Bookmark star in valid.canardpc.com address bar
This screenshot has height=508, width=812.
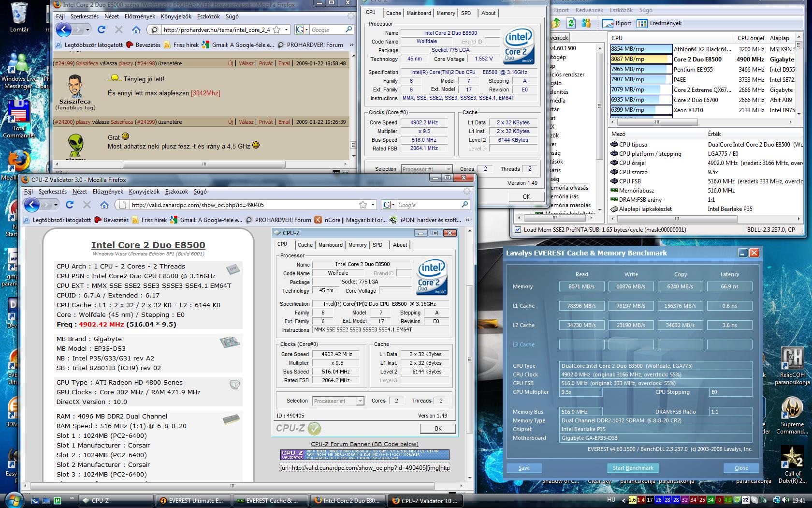tap(362, 205)
